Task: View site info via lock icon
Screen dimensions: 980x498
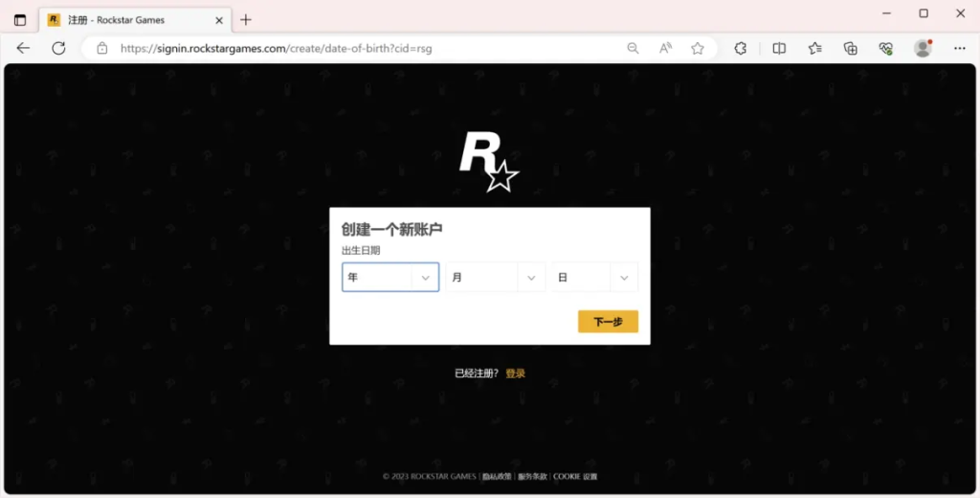Action: 102,48
